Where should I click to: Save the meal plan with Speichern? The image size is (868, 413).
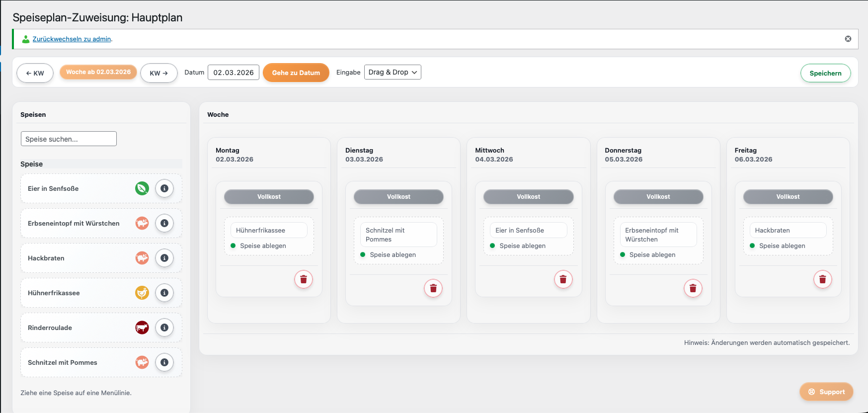pos(825,73)
